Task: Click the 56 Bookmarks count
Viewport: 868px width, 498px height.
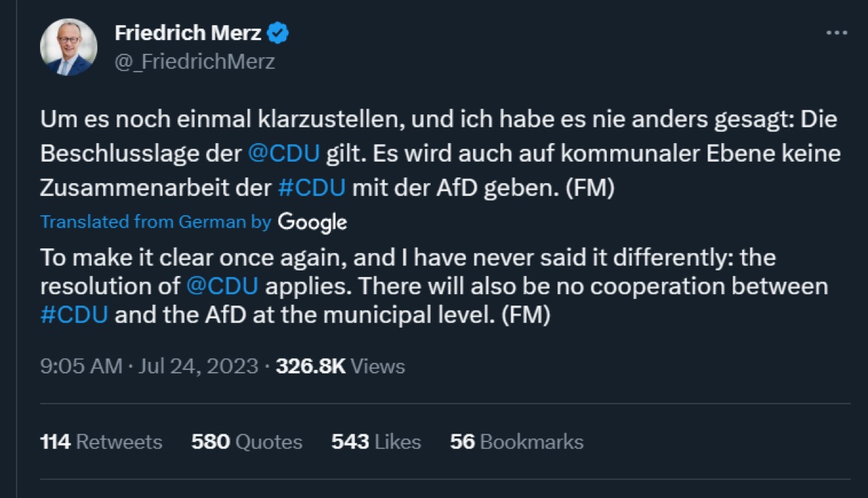Action: click(516, 442)
